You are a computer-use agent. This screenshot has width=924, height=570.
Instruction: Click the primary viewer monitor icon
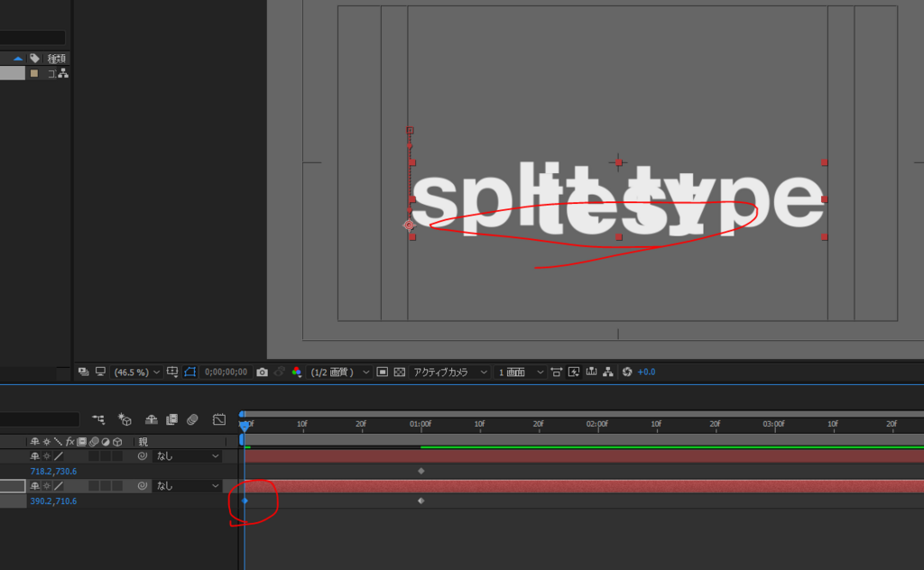(100, 372)
